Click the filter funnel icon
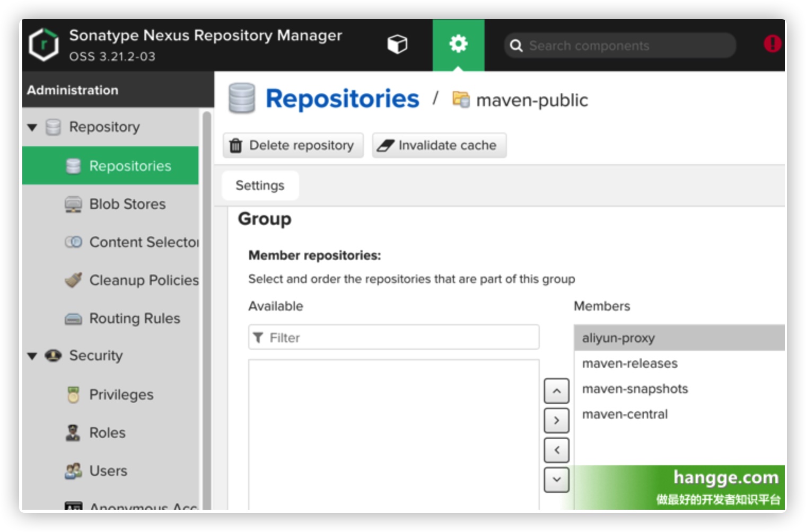806x532 pixels. pos(258,338)
